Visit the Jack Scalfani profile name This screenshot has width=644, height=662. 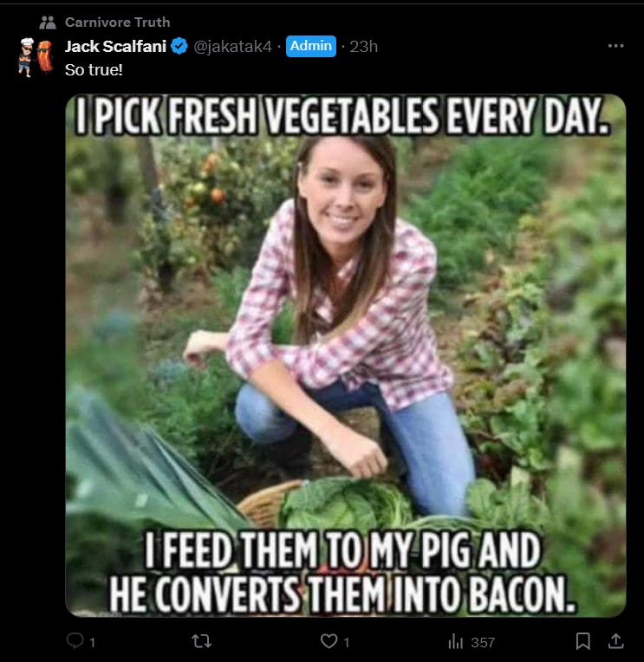click(x=115, y=47)
